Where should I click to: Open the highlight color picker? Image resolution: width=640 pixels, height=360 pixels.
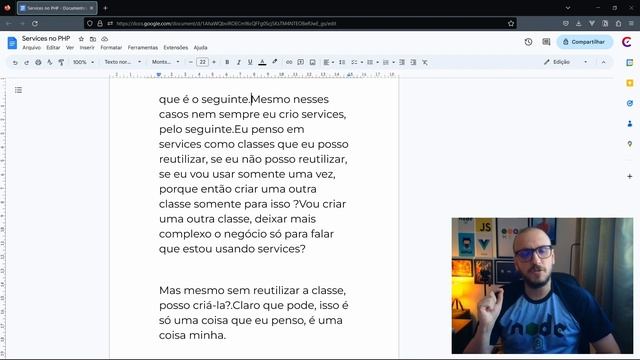pos(275,62)
